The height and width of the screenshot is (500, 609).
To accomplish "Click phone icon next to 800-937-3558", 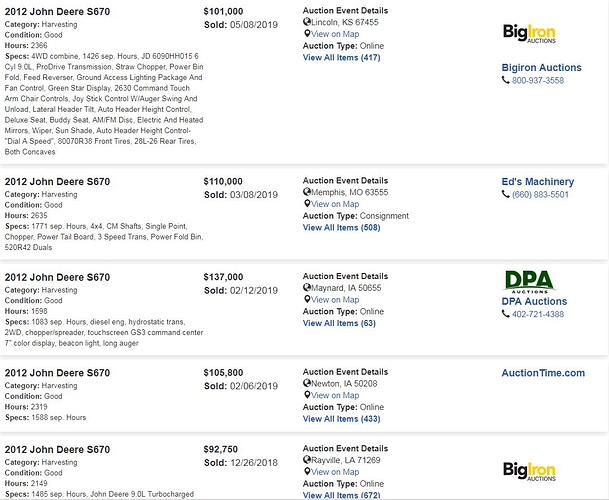I will [506, 80].
